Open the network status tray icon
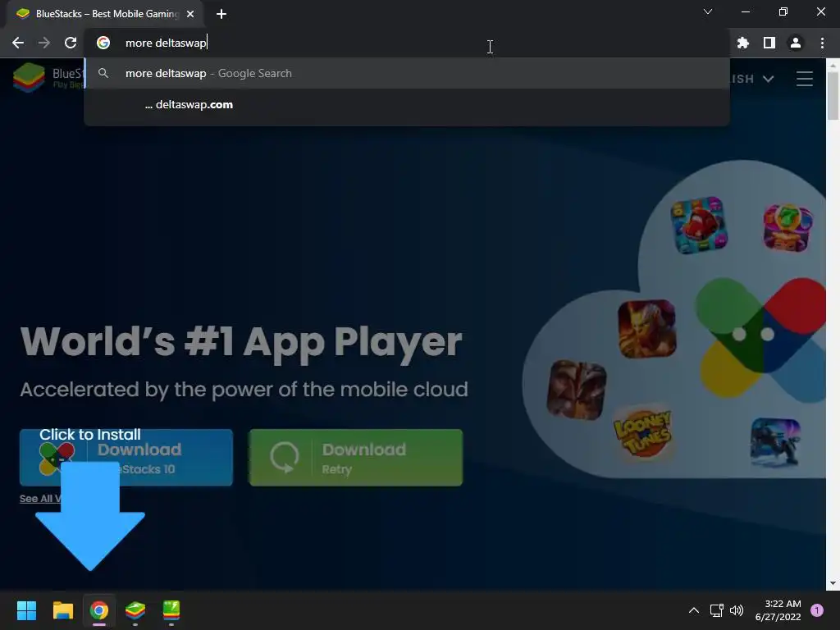 click(x=716, y=610)
